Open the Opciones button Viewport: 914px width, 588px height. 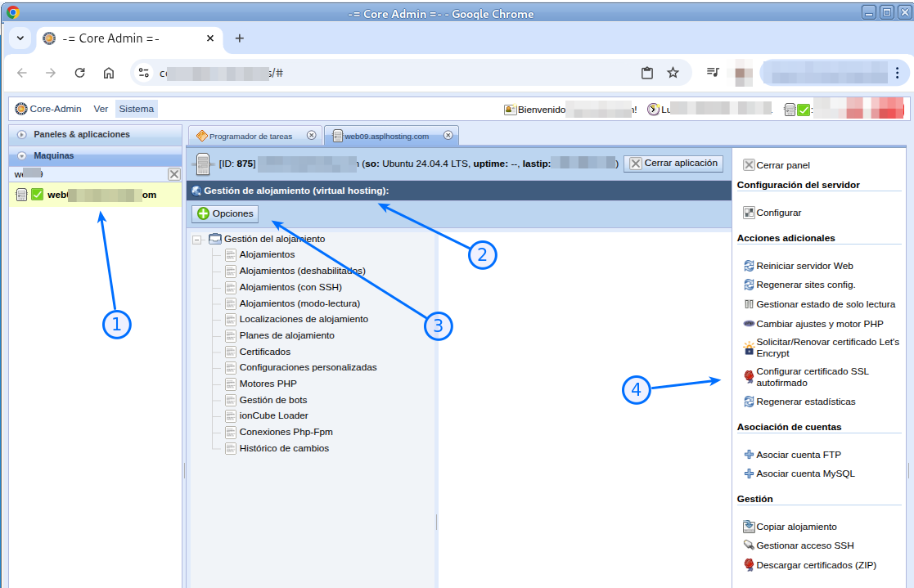[x=225, y=214]
